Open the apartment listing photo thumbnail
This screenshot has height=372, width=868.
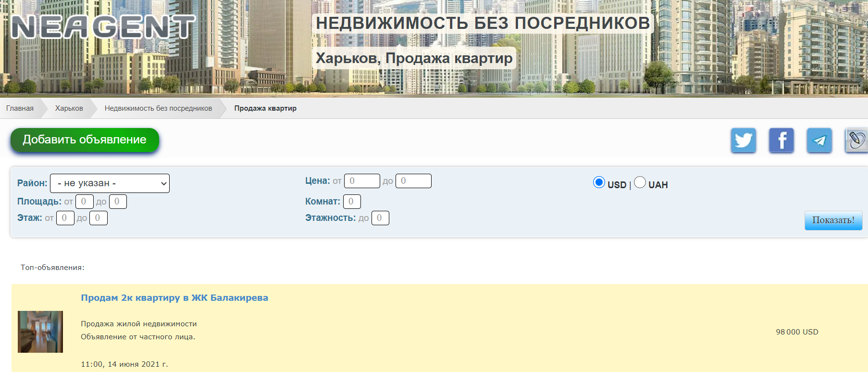(x=40, y=332)
